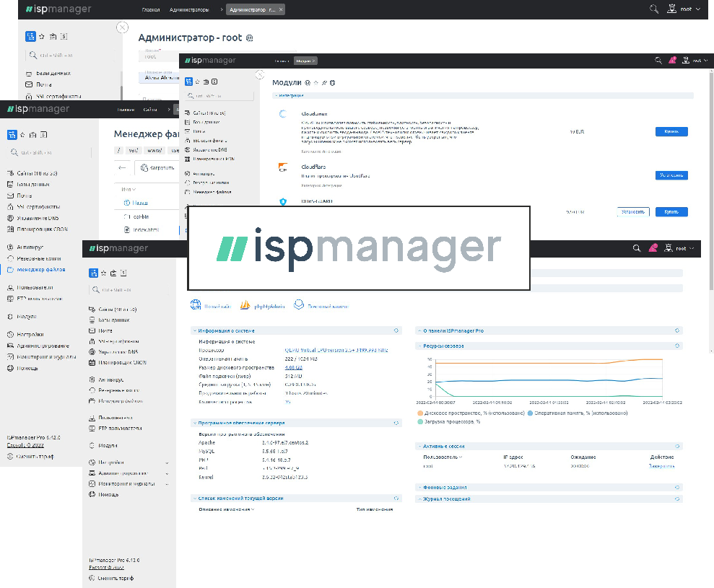This screenshot has width=714, height=588.
Task: Toggle 'Оперативная память' series in chart legend
Action: click(578, 413)
